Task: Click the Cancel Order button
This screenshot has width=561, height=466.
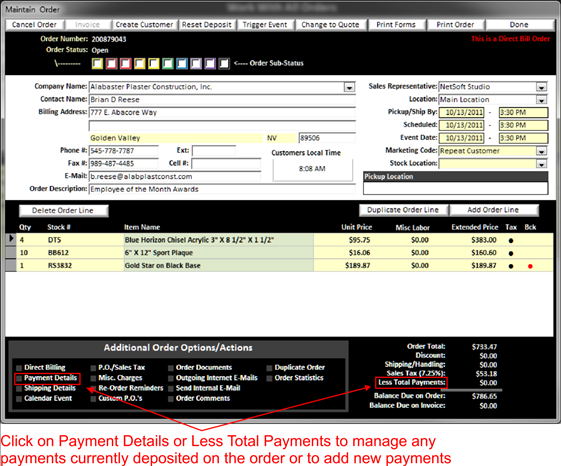Action: click(x=35, y=25)
